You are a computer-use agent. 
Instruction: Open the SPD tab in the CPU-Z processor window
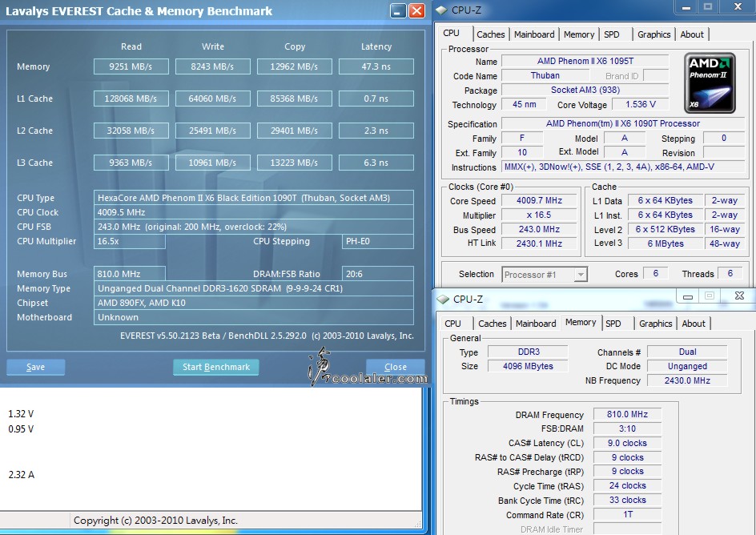coord(611,34)
